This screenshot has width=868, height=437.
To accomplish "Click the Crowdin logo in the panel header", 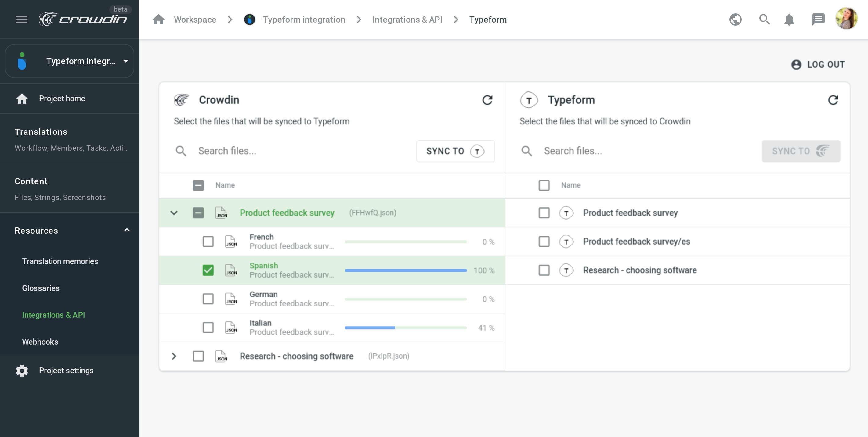I will 181,100.
